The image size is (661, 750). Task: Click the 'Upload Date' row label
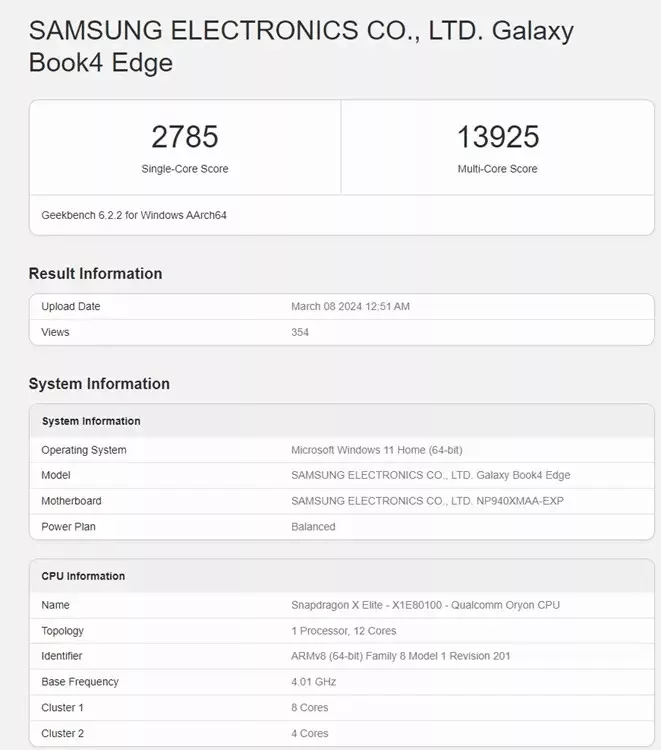pos(71,307)
